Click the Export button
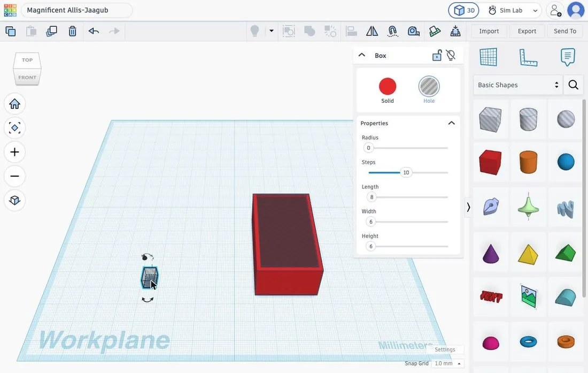 pyautogui.click(x=527, y=31)
